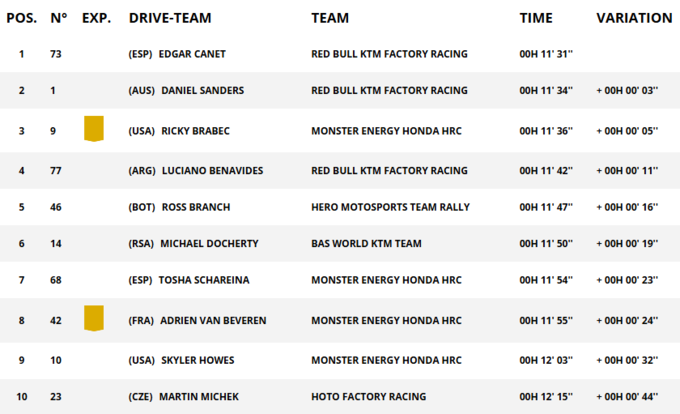Click the Hero Motosports Team Rally team
Viewport: 680px width, 414px height.
[390, 207]
